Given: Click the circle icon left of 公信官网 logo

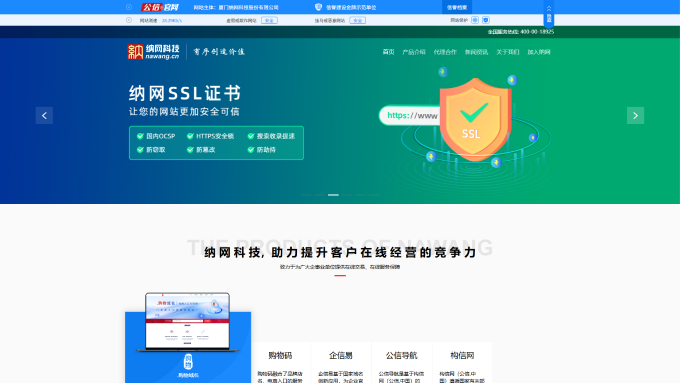Looking at the screenshot, I should click(x=129, y=7).
